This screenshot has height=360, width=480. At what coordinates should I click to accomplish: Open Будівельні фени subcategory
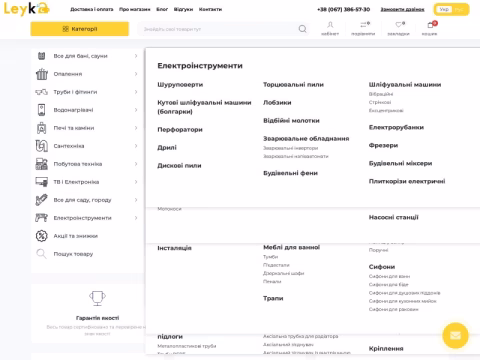pyautogui.click(x=290, y=173)
